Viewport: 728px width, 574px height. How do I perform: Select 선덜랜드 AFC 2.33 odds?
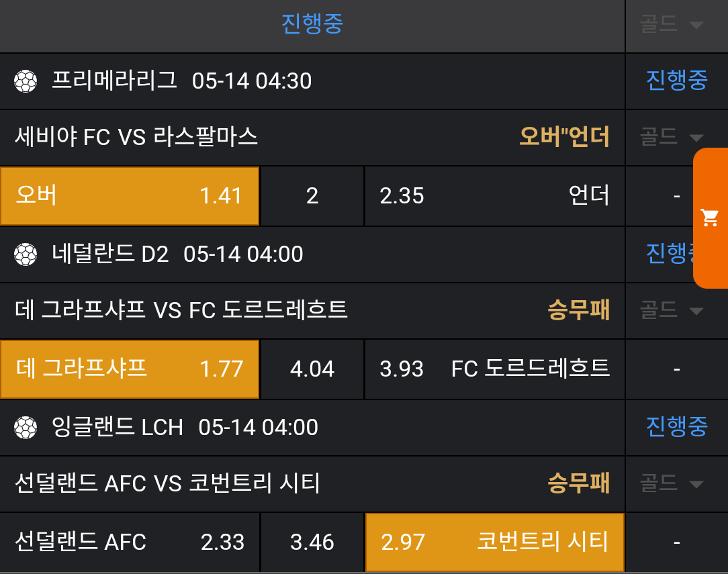(x=130, y=542)
